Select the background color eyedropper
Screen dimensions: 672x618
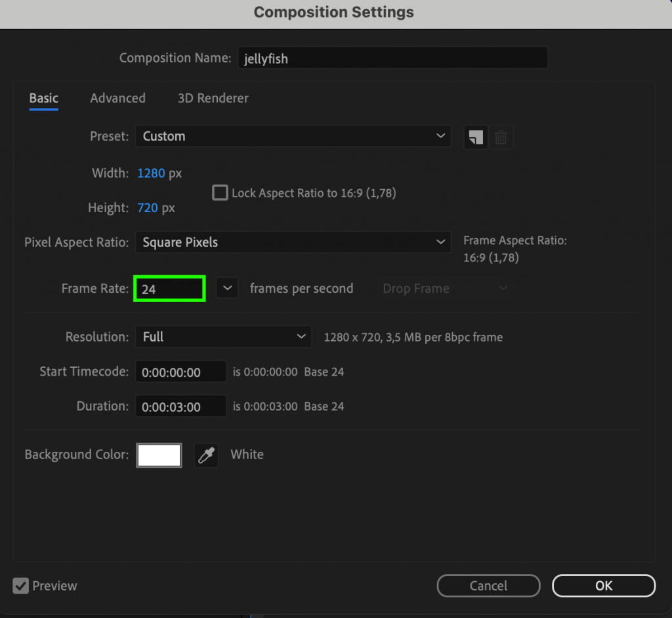pos(206,454)
